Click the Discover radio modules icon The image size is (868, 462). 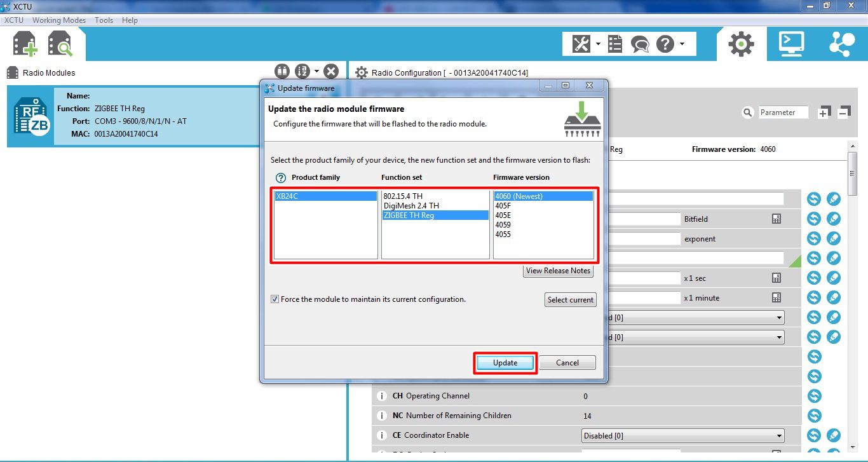[x=60, y=44]
